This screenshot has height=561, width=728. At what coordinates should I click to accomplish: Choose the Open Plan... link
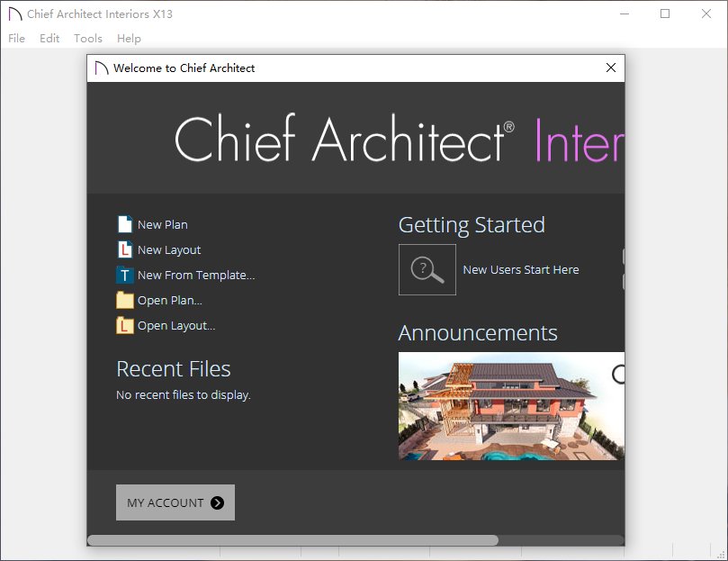(x=169, y=301)
